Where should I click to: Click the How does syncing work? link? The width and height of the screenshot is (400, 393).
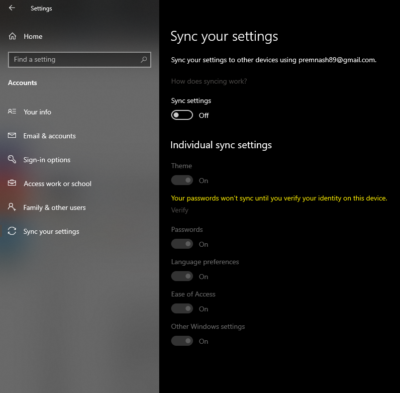209,81
